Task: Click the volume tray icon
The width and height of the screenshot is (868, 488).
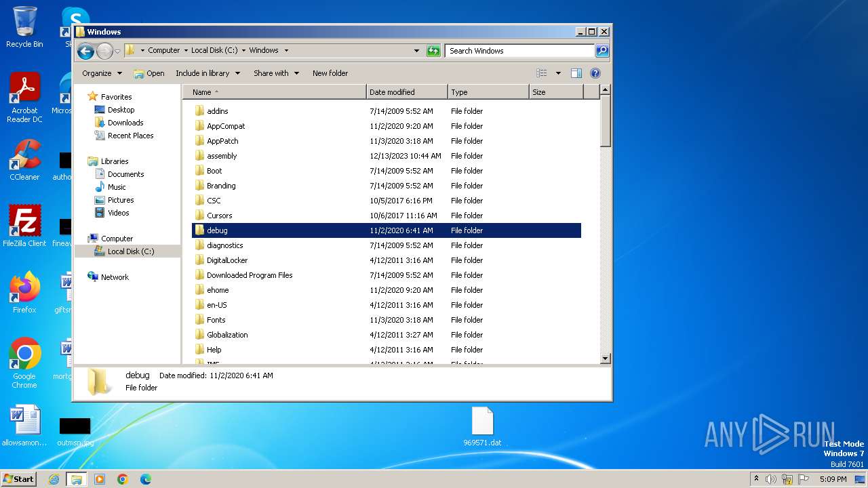Action: 771,479
